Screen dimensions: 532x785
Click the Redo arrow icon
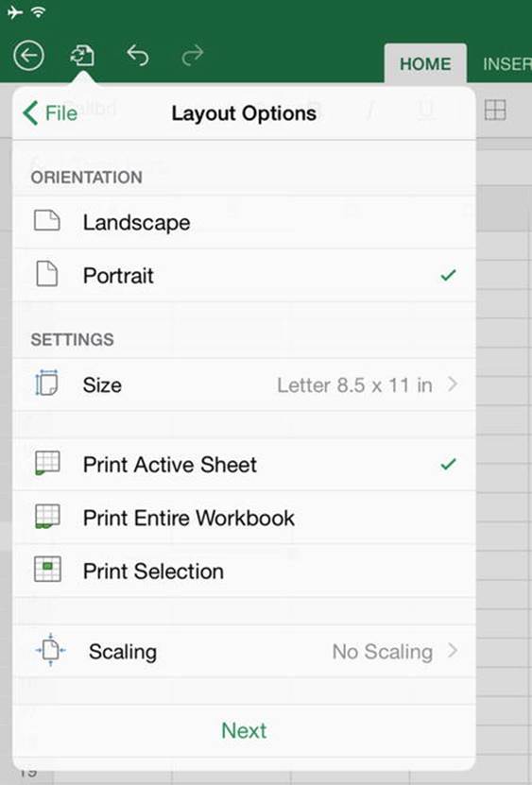(193, 55)
